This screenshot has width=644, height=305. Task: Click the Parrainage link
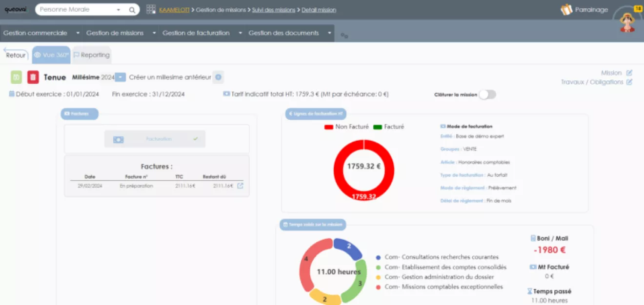click(x=591, y=9)
